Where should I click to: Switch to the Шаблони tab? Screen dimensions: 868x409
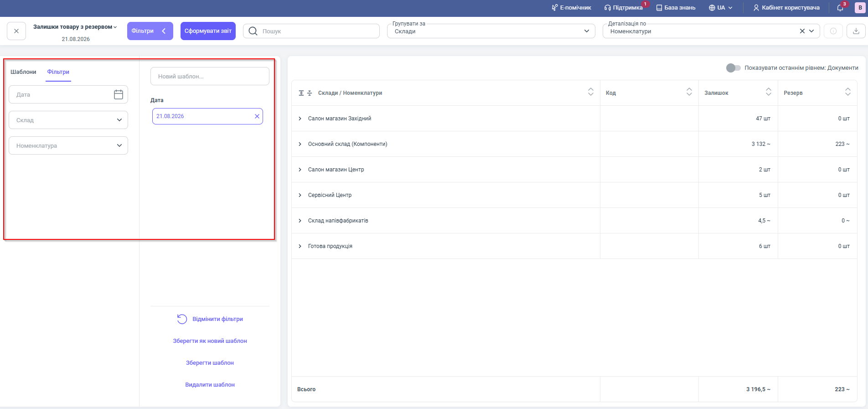point(23,72)
